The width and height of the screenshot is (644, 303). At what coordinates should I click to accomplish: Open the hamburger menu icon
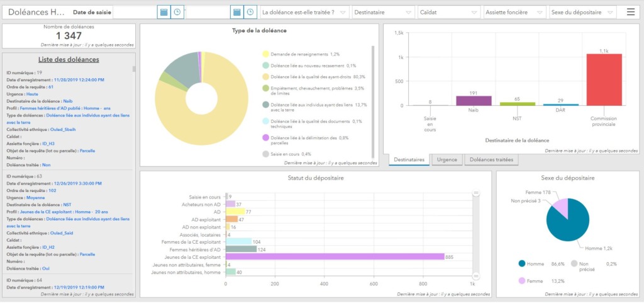(630, 13)
